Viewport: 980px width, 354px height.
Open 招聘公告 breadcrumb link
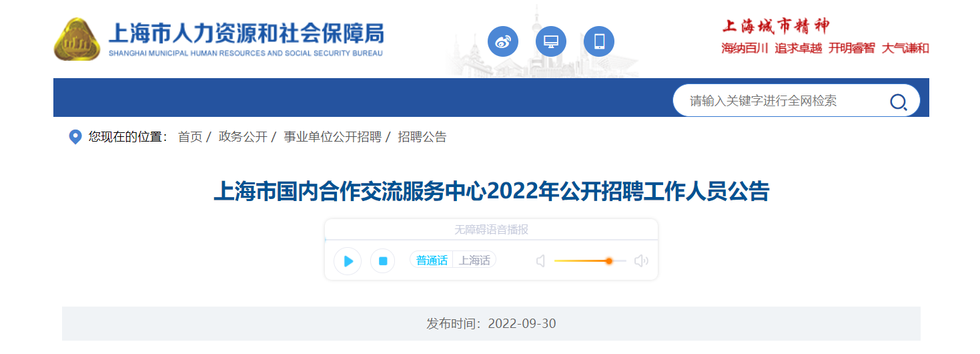pyautogui.click(x=422, y=137)
